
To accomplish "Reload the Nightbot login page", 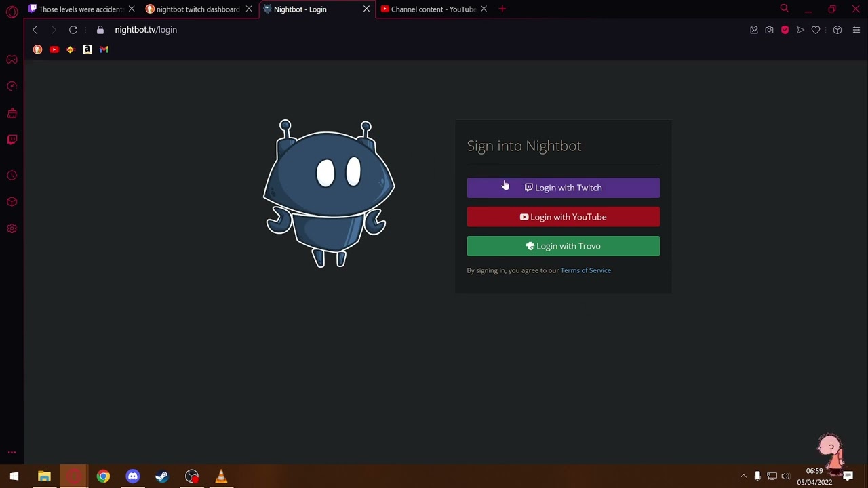I will pyautogui.click(x=73, y=30).
